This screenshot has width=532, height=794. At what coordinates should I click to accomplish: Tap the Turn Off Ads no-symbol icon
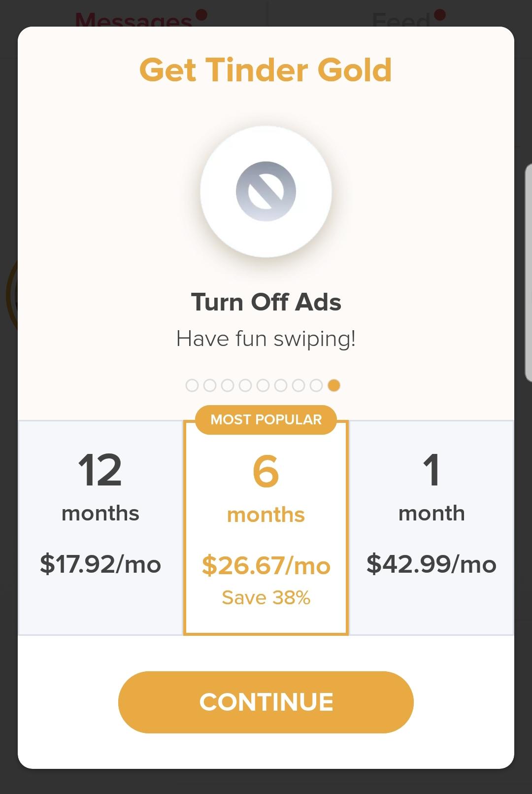266,191
